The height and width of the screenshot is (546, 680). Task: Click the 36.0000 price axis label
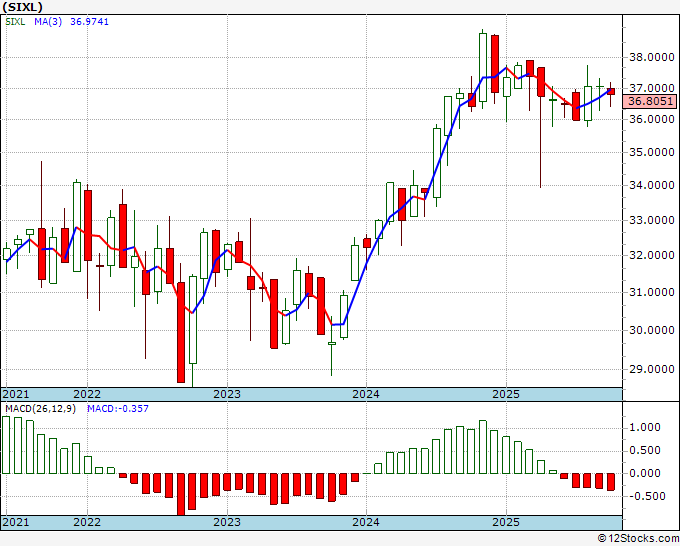coord(651,119)
